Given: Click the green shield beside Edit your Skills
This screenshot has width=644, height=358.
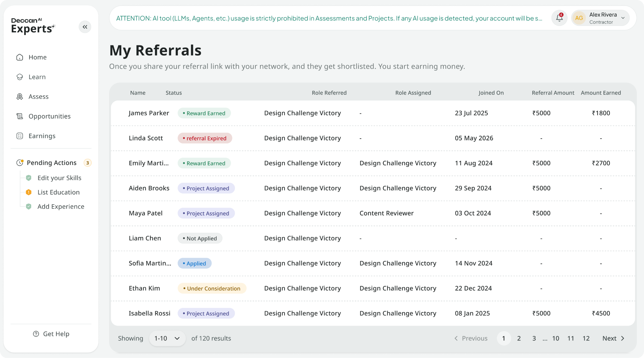Looking at the screenshot, I should coord(29,178).
